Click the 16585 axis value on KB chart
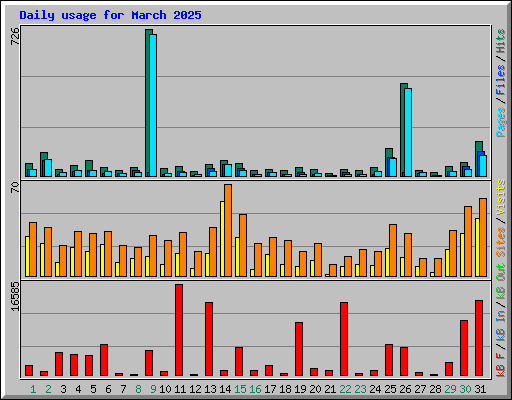512x400 pixels. tap(15, 297)
